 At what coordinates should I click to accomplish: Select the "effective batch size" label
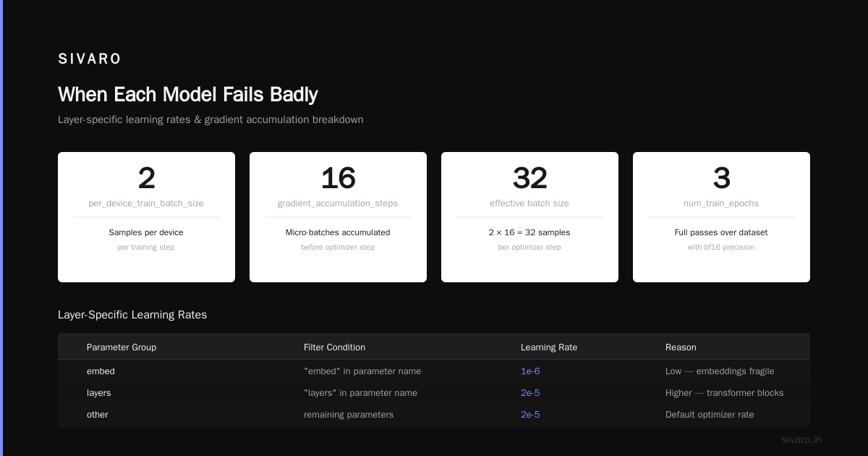coord(529,203)
